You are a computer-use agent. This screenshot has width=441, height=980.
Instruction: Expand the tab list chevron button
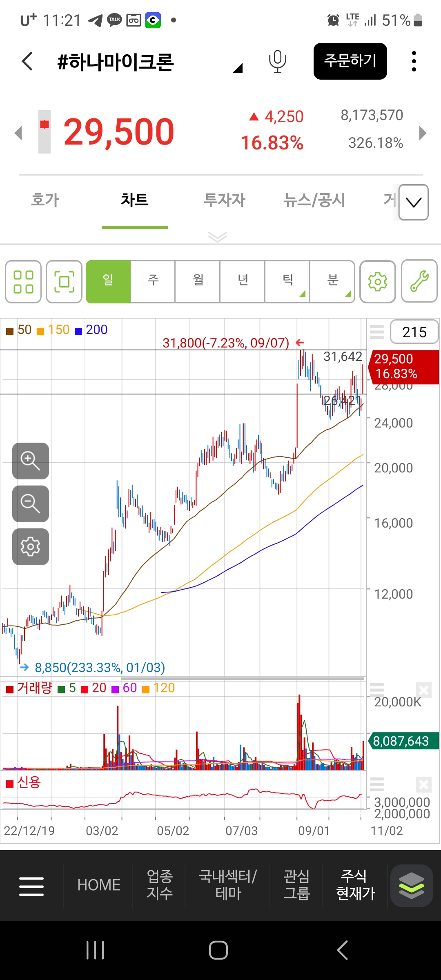coord(414,202)
